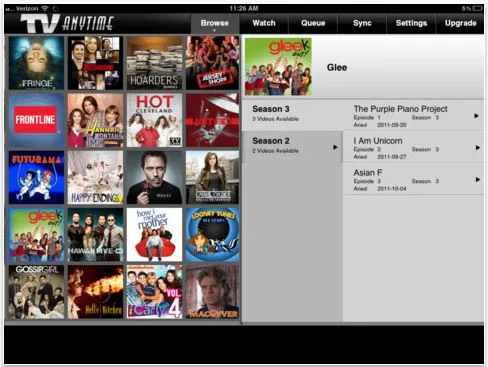Screen dimensions: 488x367
Task: Open The Purple Piano Project episode
Action: (x=413, y=115)
